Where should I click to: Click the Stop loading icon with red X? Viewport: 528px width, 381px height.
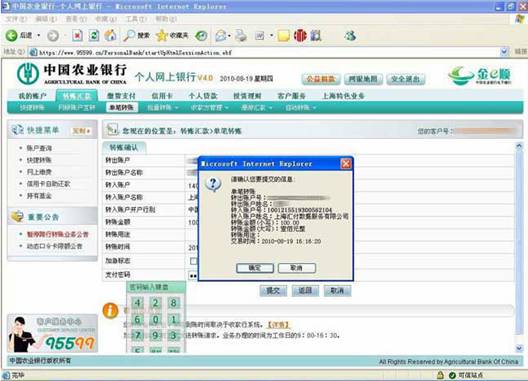coord(77,35)
